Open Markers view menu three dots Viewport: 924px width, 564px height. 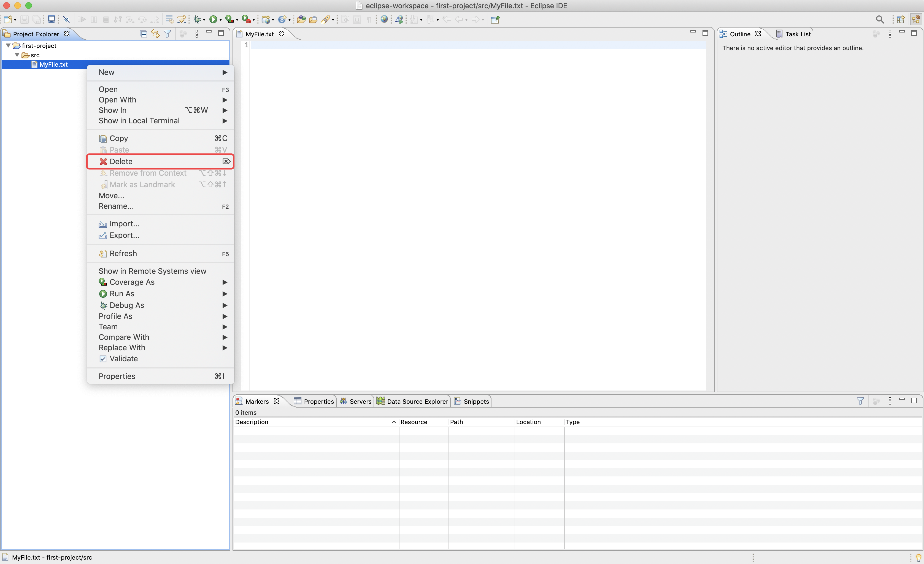890,401
